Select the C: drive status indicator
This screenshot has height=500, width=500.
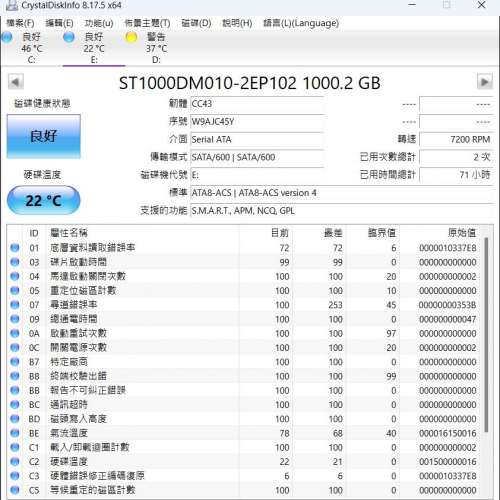pyautogui.click(x=7, y=37)
